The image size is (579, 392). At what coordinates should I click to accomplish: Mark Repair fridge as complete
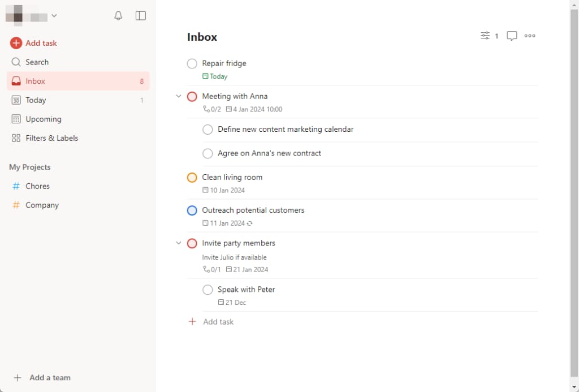(192, 64)
